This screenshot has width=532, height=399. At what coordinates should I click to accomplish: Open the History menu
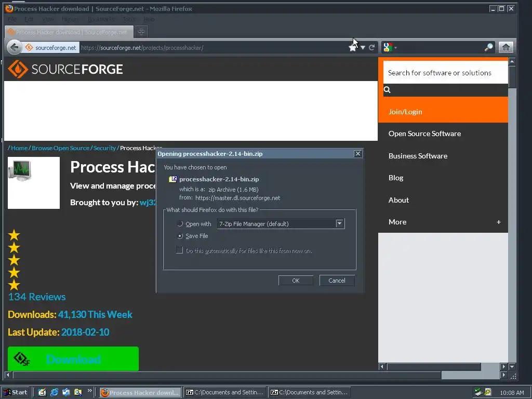click(x=69, y=19)
